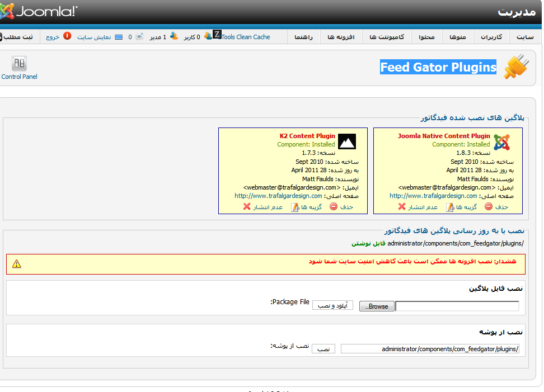The height and width of the screenshot is (392, 544).
Task: Click the messages envelope icon
Action: coord(139,36)
